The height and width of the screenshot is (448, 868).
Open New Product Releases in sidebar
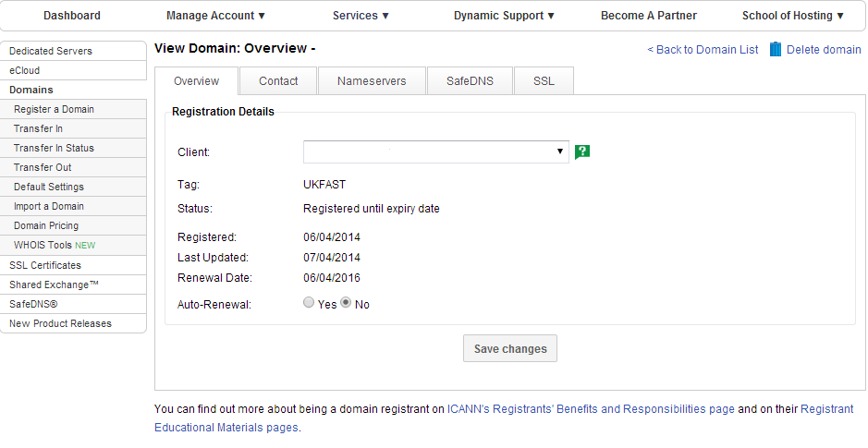tap(73, 323)
